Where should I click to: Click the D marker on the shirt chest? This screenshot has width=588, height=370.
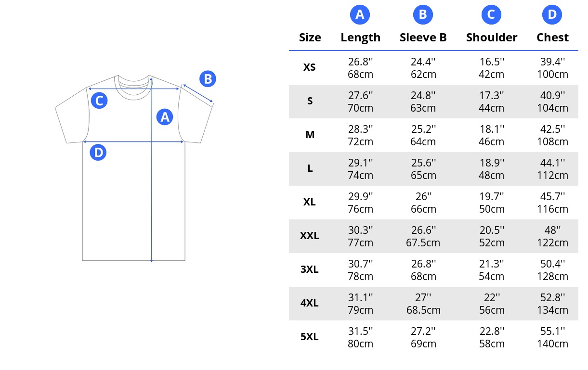(x=98, y=153)
